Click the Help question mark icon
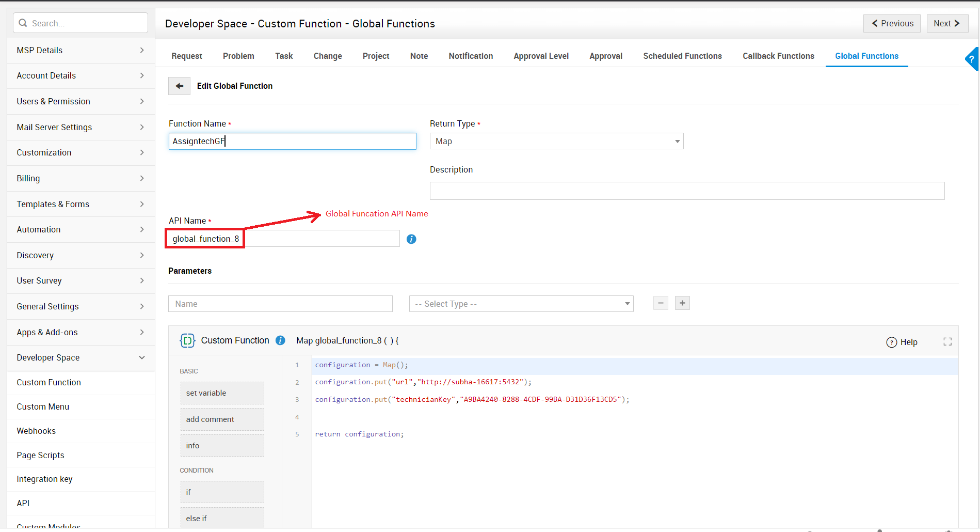The width and height of the screenshot is (980, 532). pyautogui.click(x=892, y=342)
